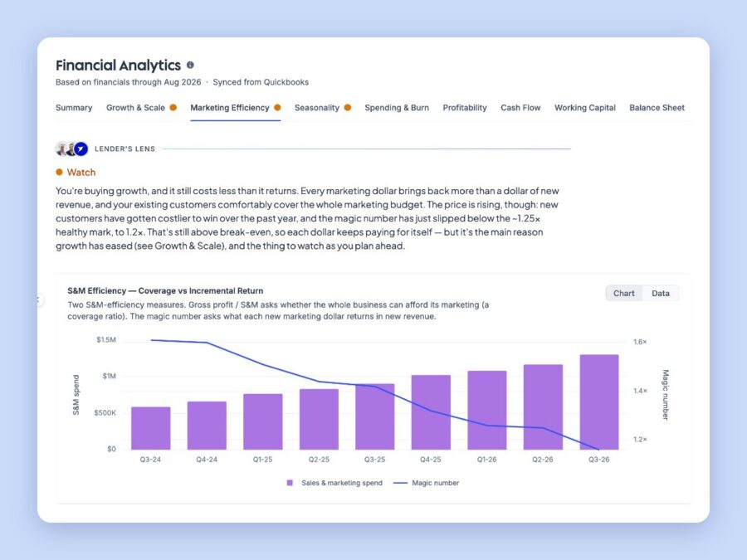Click the Sales & marketing spend legend swatch

point(290,483)
